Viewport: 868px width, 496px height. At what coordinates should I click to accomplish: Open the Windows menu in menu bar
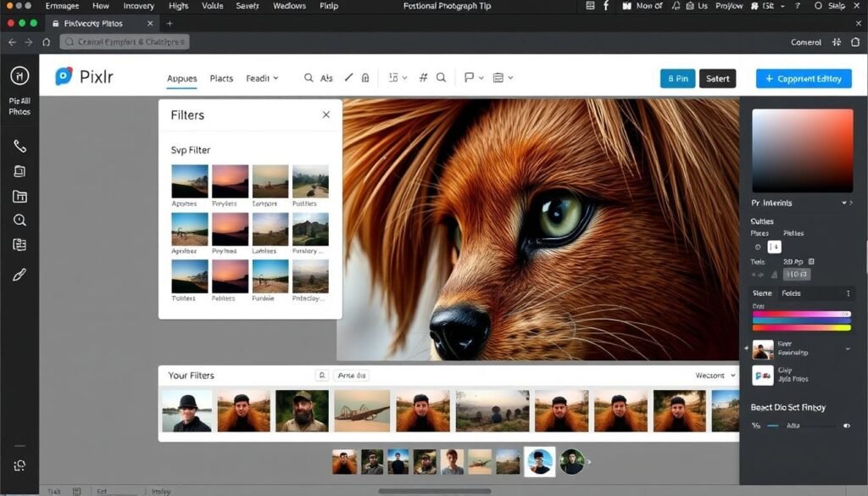[x=289, y=6]
